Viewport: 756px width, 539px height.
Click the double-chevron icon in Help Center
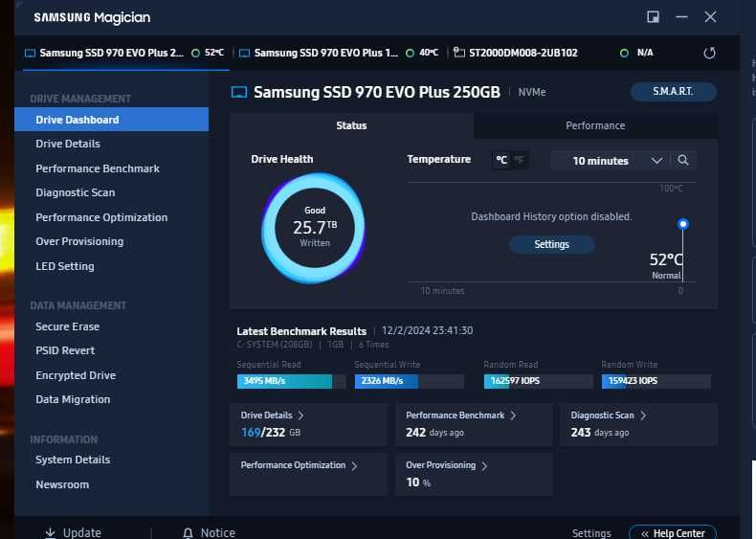point(645,533)
